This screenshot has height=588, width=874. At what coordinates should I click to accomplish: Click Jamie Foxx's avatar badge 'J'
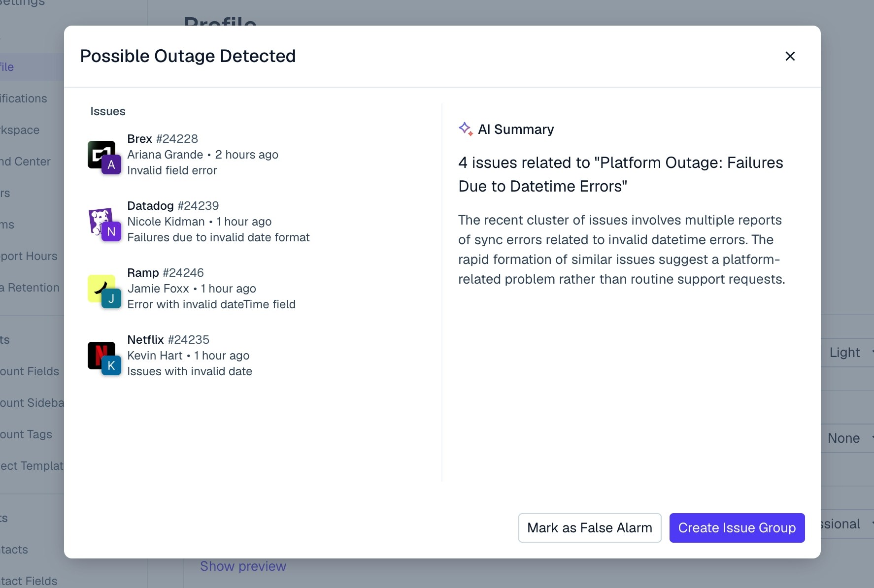pos(111,299)
